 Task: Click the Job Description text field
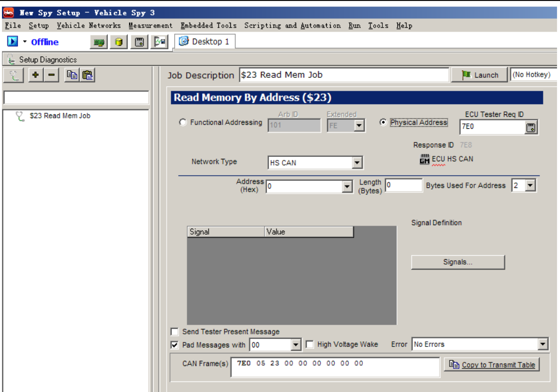[344, 75]
